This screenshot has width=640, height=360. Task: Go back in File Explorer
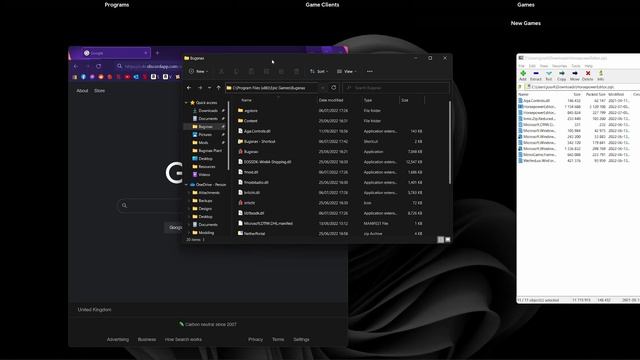coord(189,88)
